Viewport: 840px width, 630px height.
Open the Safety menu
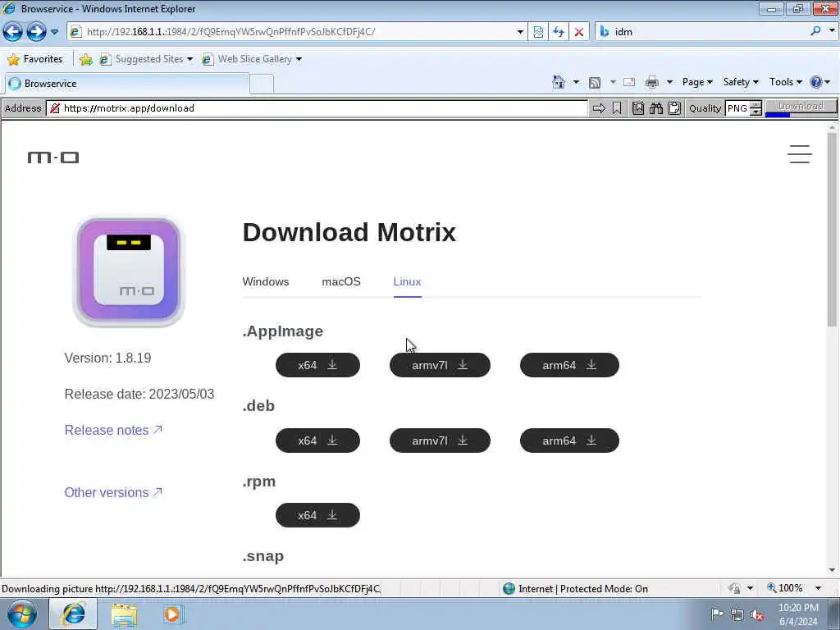(x=741, y=82)
